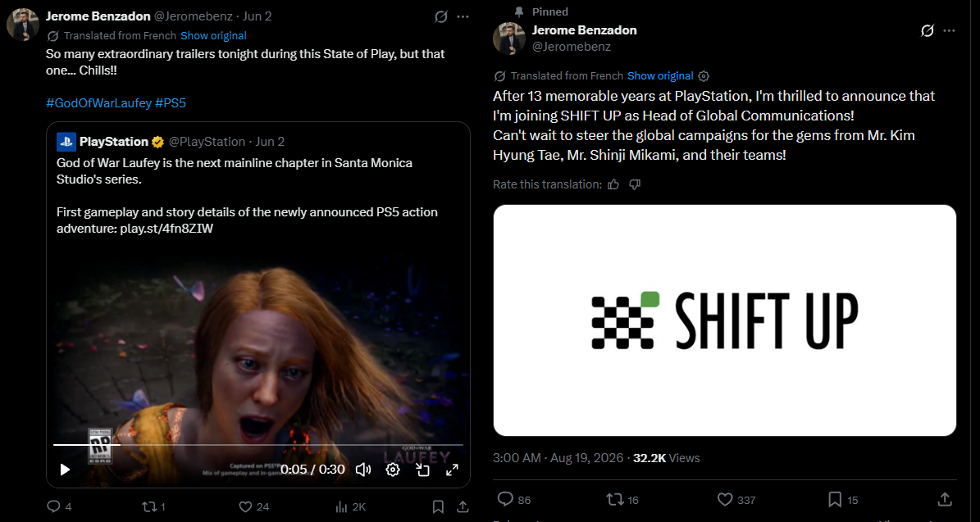Rate the translation thumbs down
This screenshot has width=980, height=522.
coord(635,184)
